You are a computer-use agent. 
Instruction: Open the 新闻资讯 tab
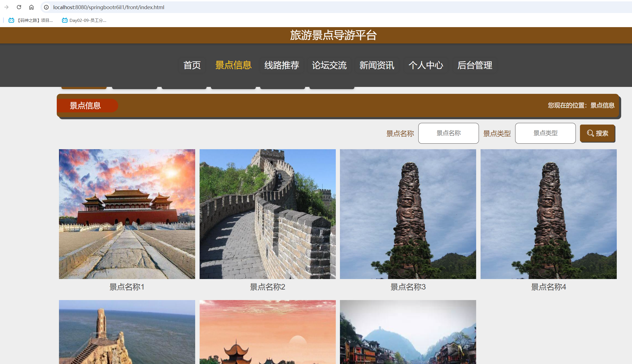[x=376, y=65]
